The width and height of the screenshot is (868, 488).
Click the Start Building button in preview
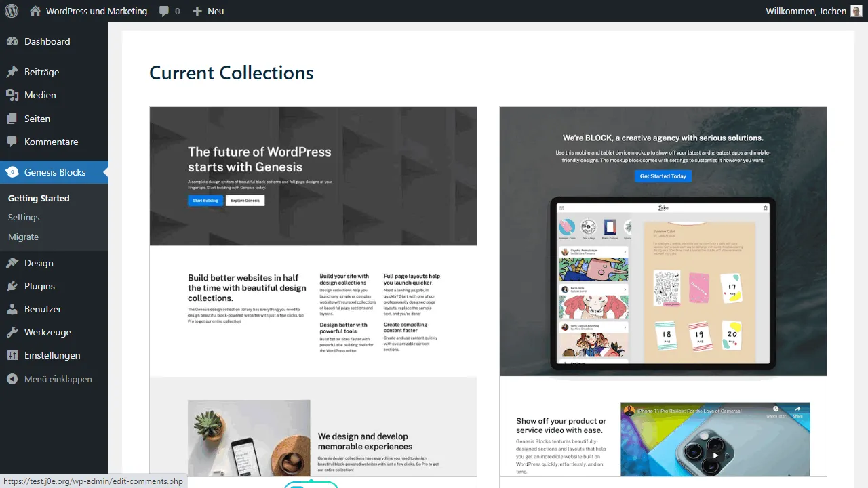tap(205, 201)
